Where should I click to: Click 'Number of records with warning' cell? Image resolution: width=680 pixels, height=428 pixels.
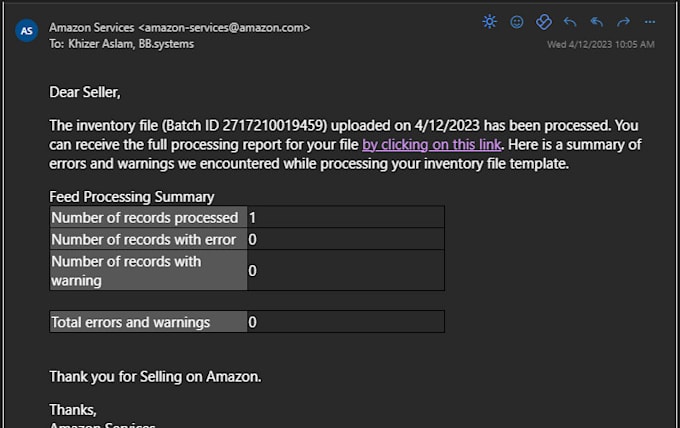point(148,271)
